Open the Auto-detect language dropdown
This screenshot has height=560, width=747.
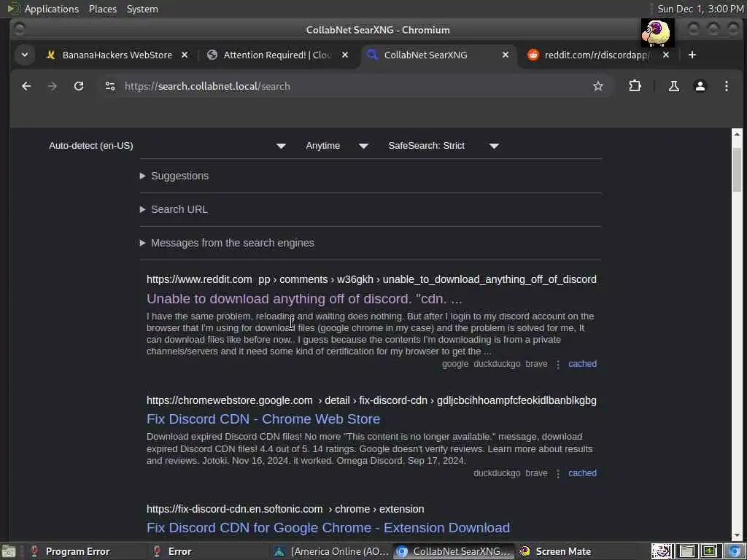pos(167,146)
